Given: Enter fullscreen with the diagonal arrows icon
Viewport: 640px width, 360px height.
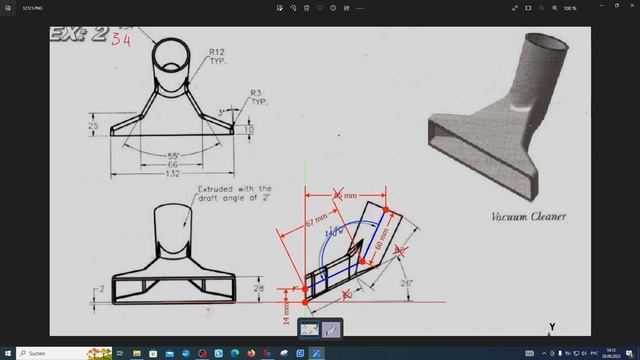Looking at the screenshot, I should 515,8.
